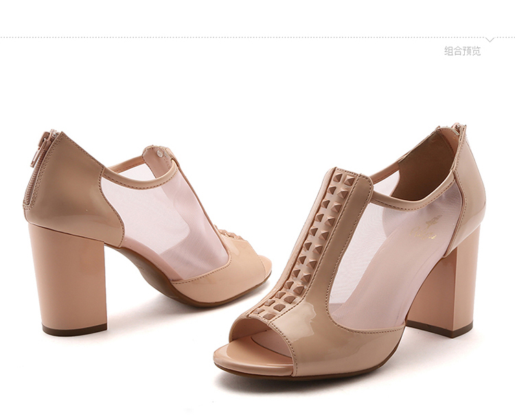Click the snap button atop left shoe strap
Image resolution: width=515 pixels, height=420 pixels.
[x=161, y=152]
